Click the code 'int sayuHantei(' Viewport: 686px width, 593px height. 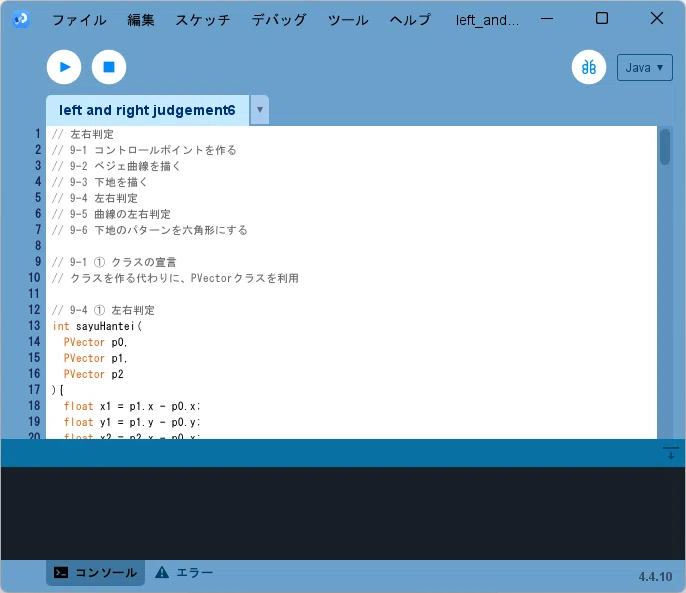[97, 326]
